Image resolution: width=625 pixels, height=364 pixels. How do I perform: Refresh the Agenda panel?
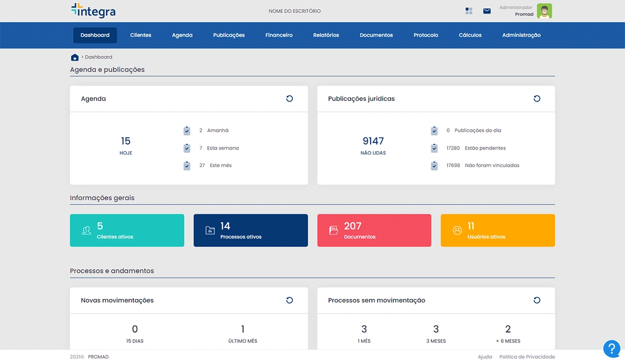click(x=290, y=98)
